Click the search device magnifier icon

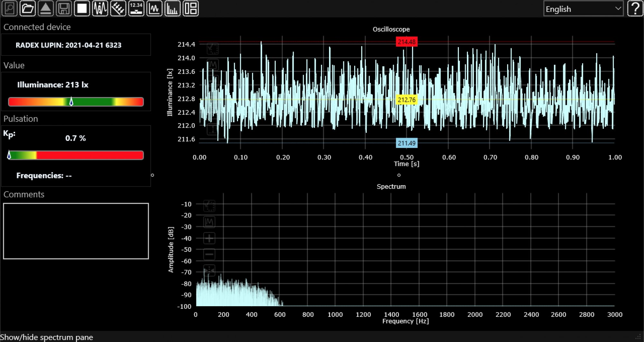tap(10, 8)
